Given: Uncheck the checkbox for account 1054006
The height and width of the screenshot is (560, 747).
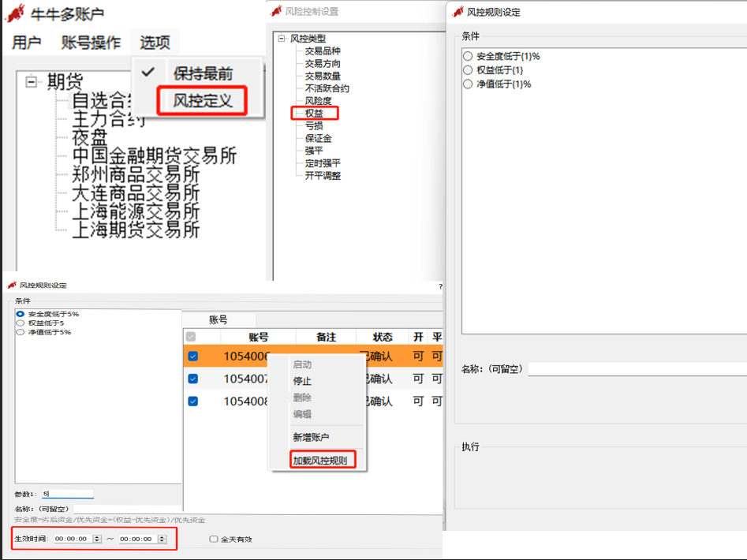Looking at the screenshot, I should click(193, 357).
